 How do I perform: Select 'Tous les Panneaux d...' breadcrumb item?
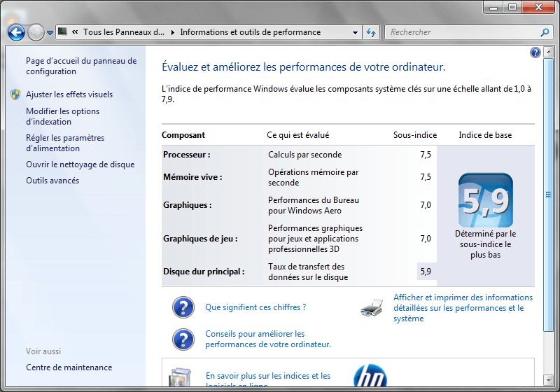[x=123, y=32]
